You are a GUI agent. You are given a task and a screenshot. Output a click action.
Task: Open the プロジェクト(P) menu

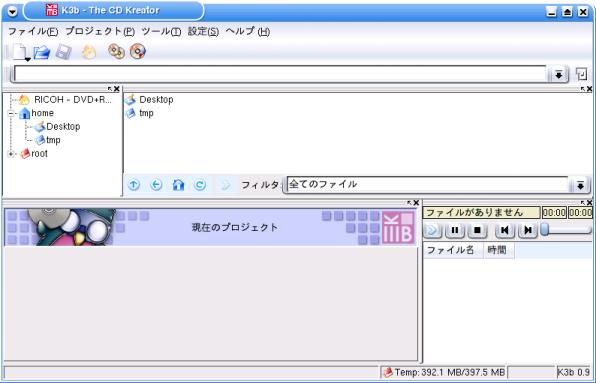click(x=100, y=31)
